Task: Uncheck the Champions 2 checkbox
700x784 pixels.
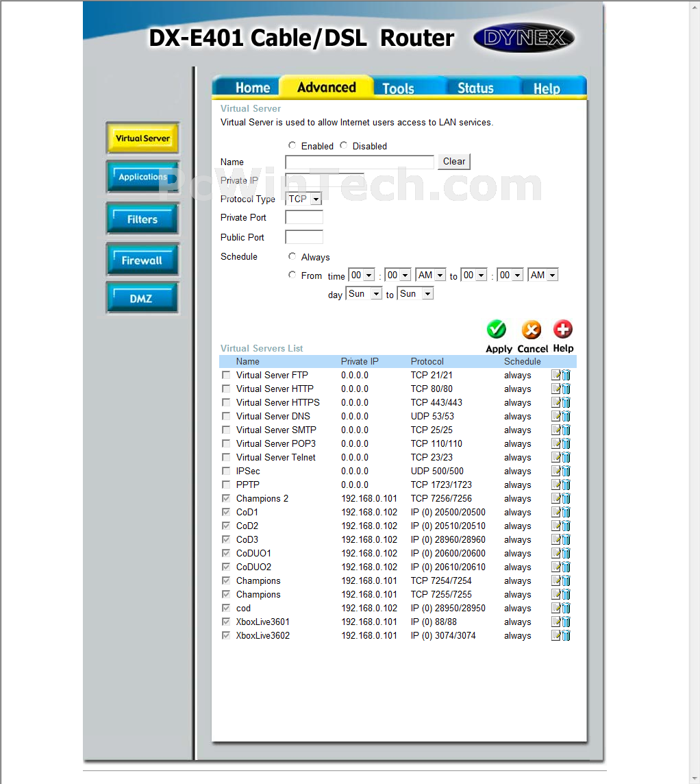Action: 226,498
